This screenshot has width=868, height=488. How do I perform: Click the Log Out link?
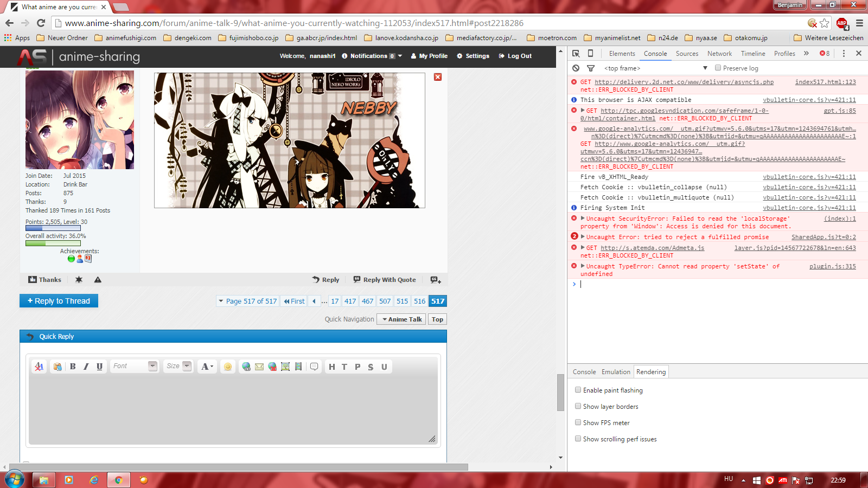pyautogui.click(x=515, y=56)
